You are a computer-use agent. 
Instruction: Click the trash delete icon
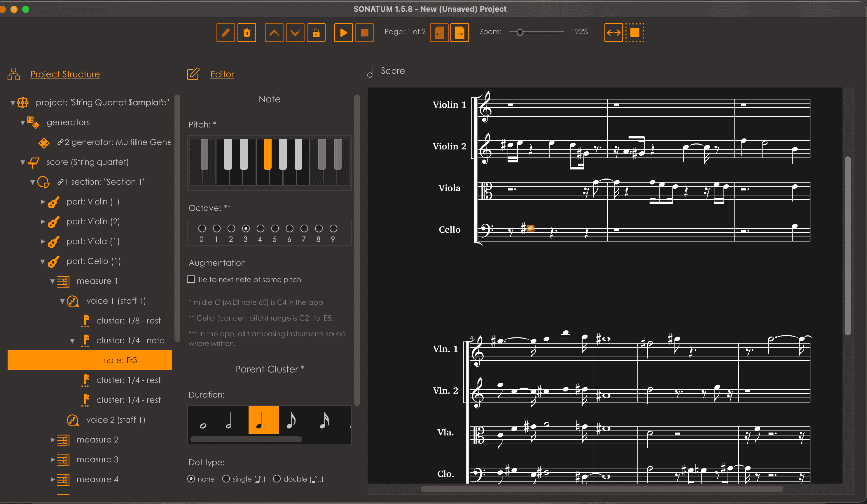click(x=247, y=33)
